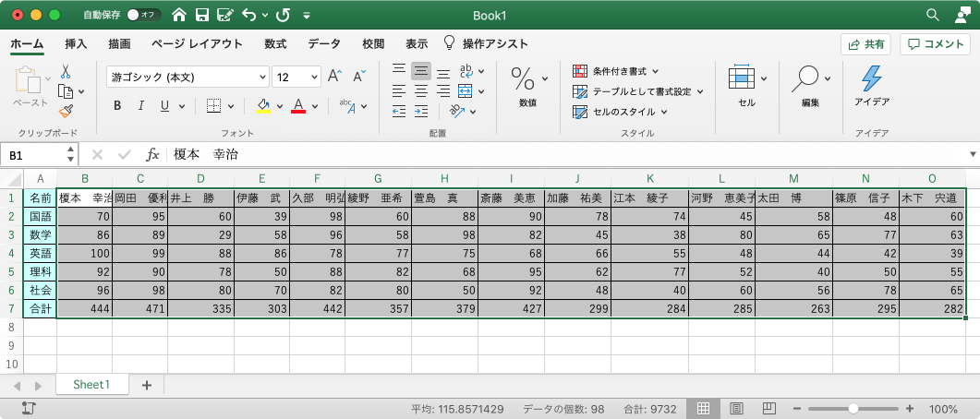
Task: Open the font name dropdown
Action: click(262, 78)
